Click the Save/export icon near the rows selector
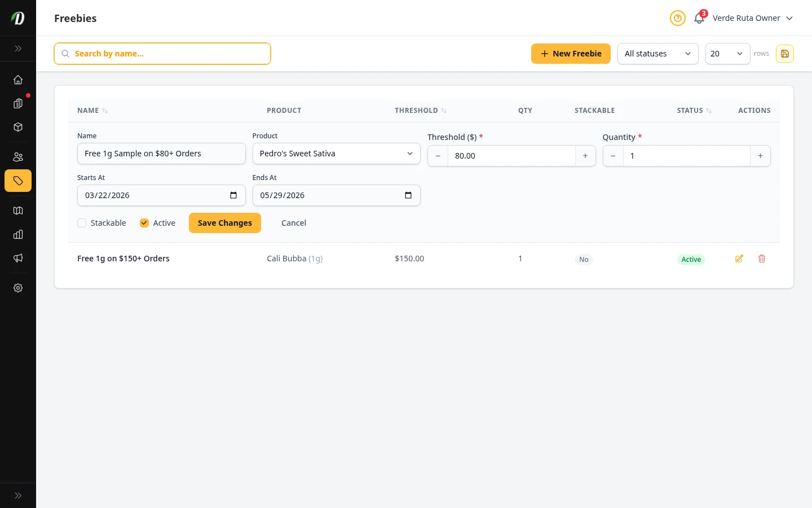812x508 pixels. click(x=785, y=54)
